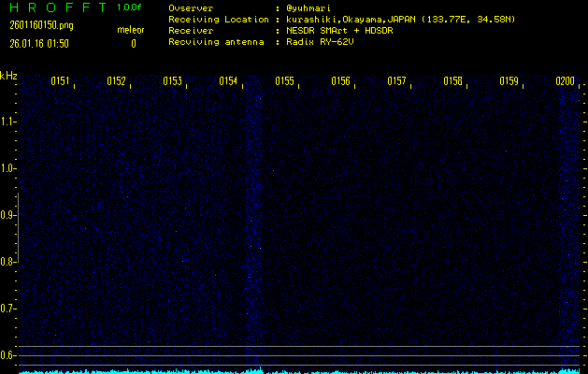This screenshot has height=374, width=588.
Task: Click the meteor label
Action: point(131,30)
